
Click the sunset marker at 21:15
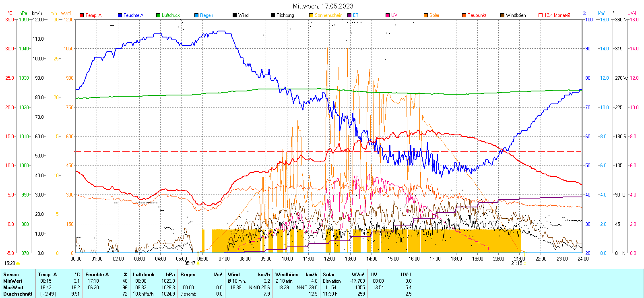(525, 263)
